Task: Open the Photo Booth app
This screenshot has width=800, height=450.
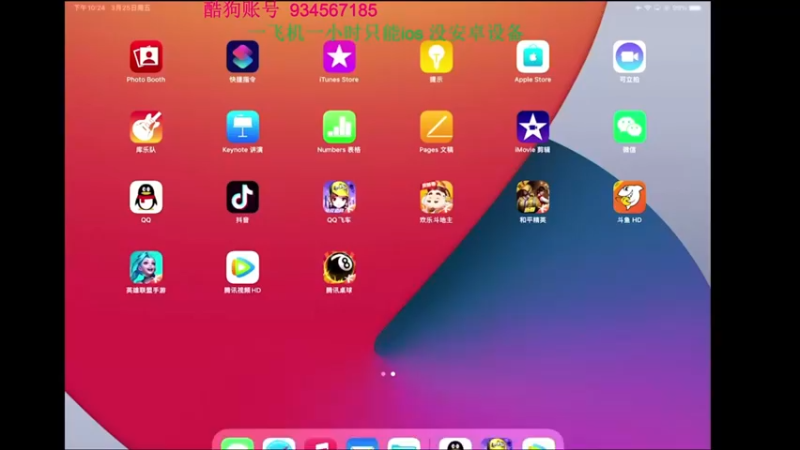Action: [x=146, y=57]
